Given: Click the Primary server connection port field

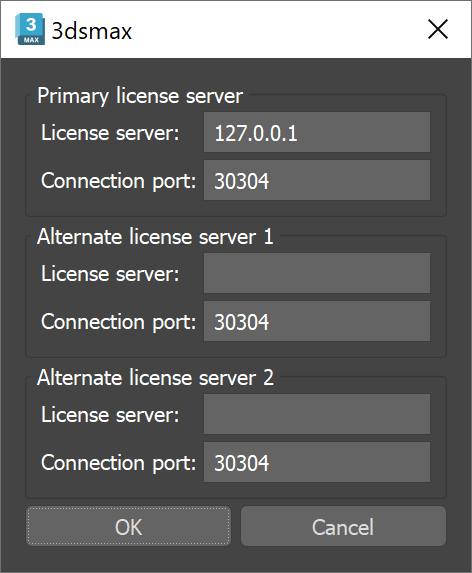Looking at the screenshot, I should point(317,180).
